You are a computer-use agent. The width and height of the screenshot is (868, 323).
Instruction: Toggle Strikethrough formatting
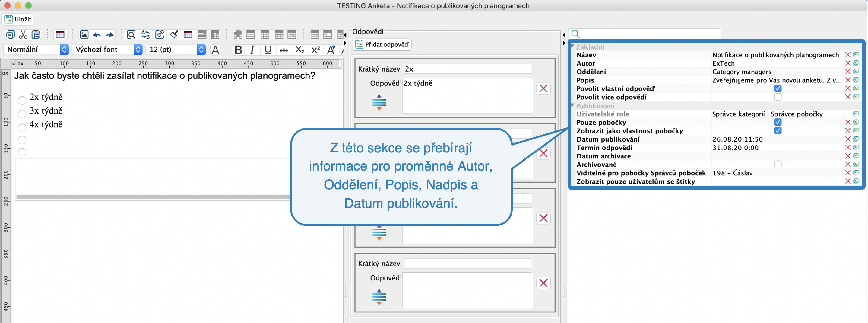click(x=284, y=50)
